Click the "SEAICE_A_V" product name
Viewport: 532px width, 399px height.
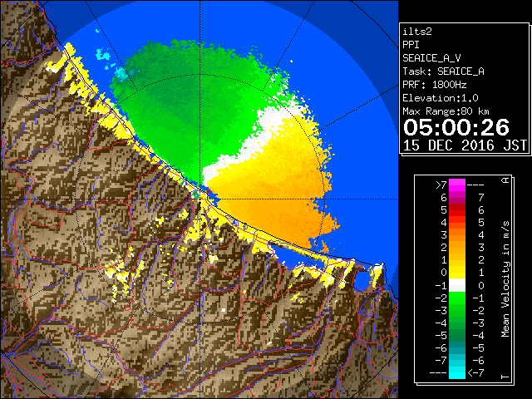(431, 58)
